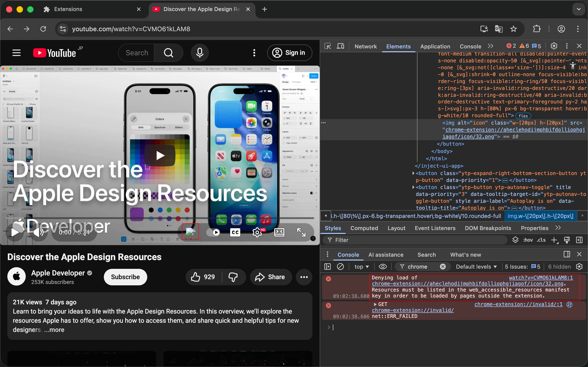Click the chrome-extension://invalid/ link in console
Screen dimensions: 588x367
pos(413,310)
